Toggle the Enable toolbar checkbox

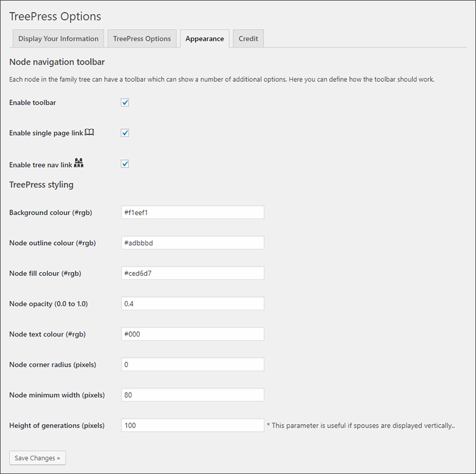click(125, 102)
